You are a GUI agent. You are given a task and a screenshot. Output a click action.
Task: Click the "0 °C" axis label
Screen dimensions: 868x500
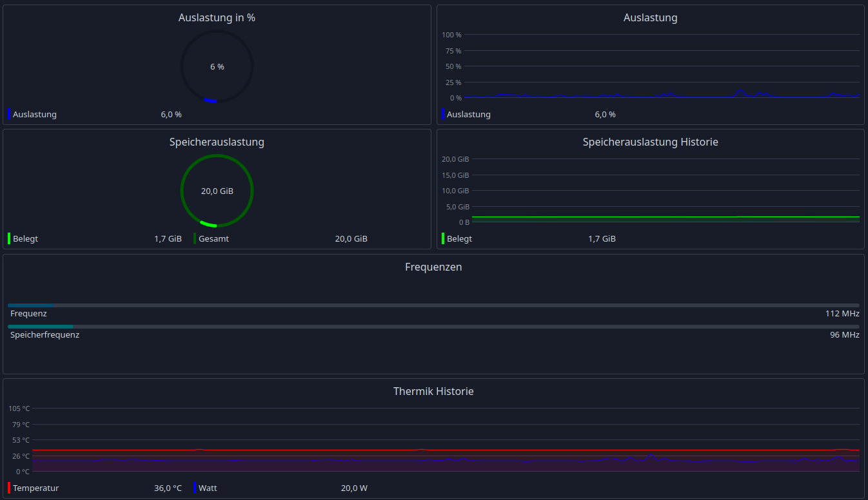23,472
